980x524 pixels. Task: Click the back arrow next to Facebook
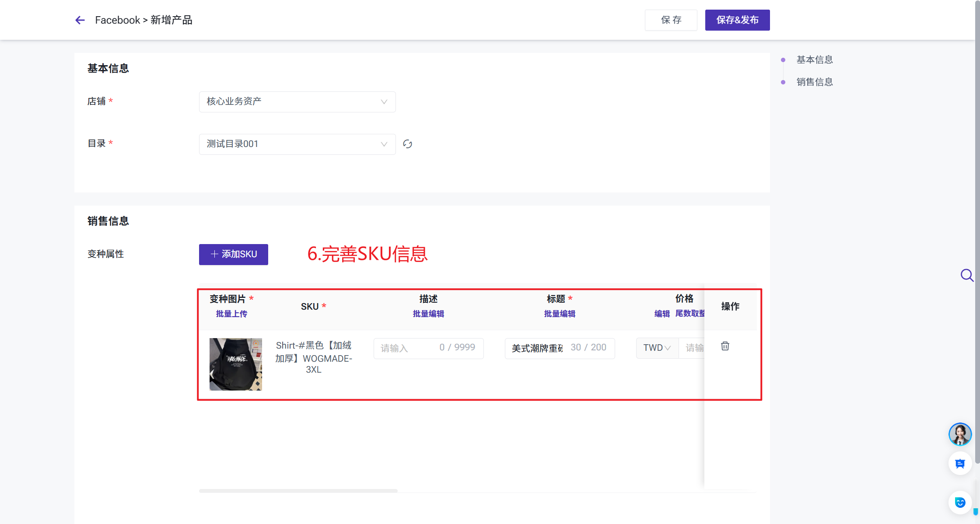(80, 20)
